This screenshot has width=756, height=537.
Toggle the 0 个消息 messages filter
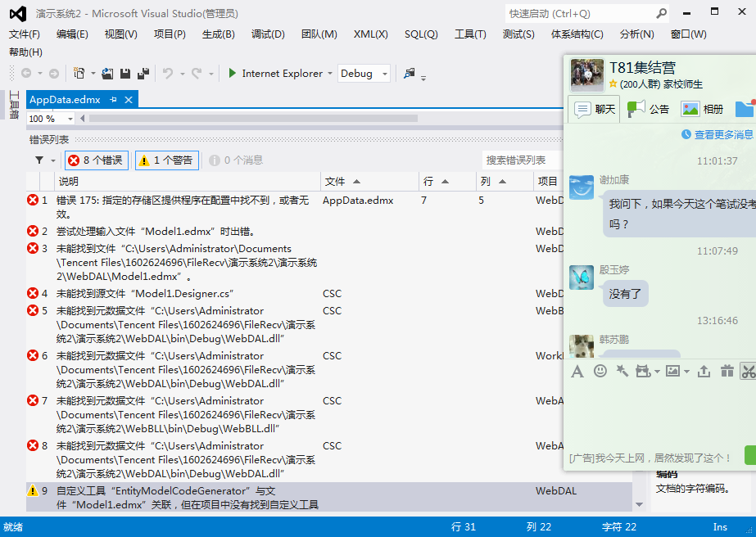click(x=236, y=160)
